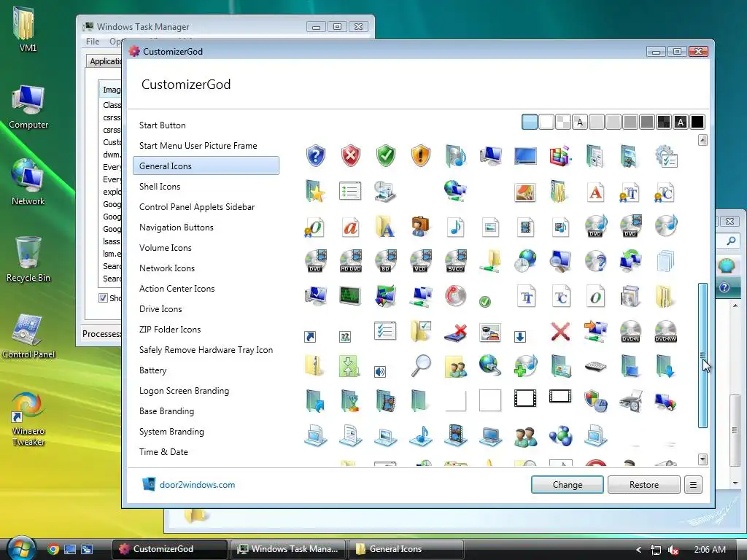Choose the single music note file icon
747x560 pixels.
tap(455, 227)
